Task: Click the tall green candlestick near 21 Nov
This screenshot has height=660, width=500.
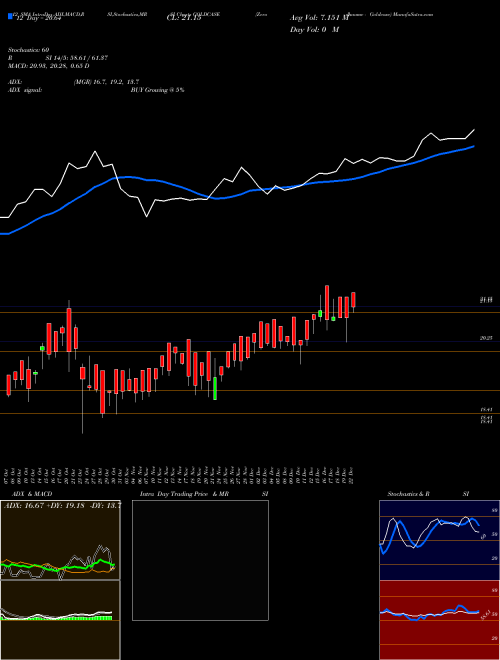Action: click(x=215, y=388)
